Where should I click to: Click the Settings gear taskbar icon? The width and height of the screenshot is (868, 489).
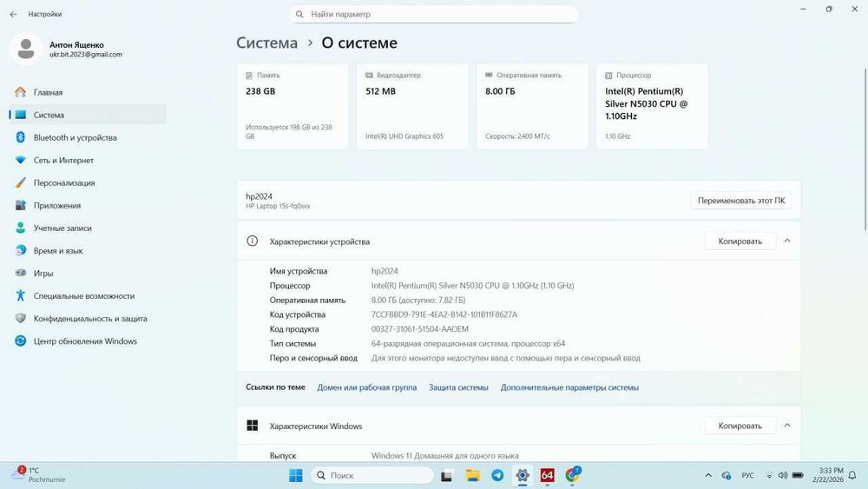(x=523, y=475)
